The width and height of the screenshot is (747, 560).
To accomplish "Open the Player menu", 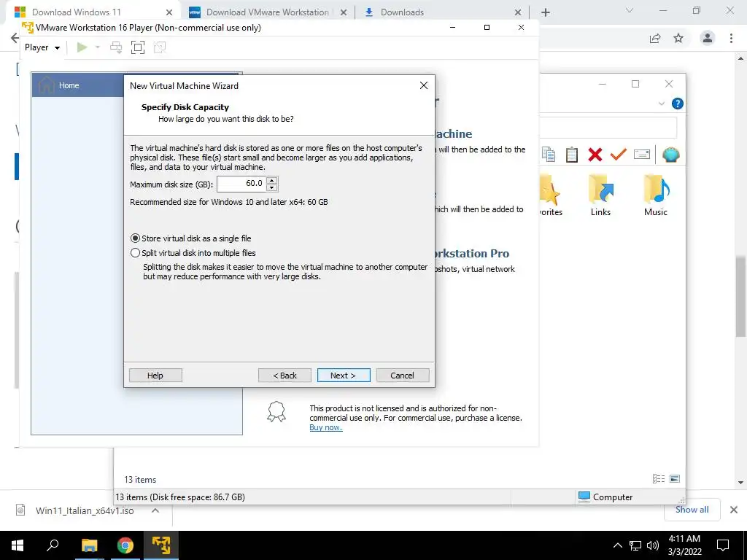I will [42, 47].
